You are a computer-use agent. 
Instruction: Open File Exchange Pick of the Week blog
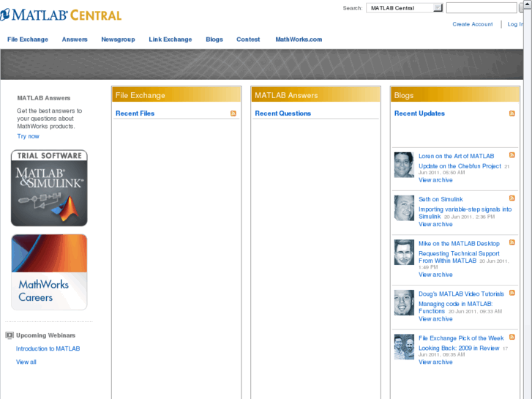pyautogui.click(x=461, y=338)
